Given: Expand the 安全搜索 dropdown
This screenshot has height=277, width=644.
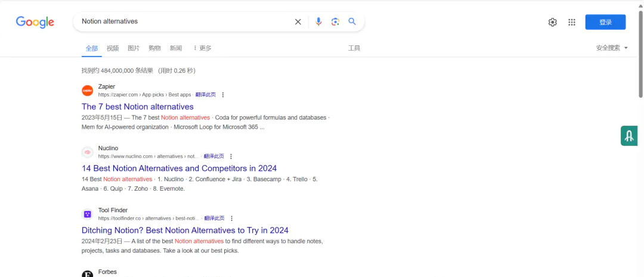Looking at the screenshot, I should [612, 48].
